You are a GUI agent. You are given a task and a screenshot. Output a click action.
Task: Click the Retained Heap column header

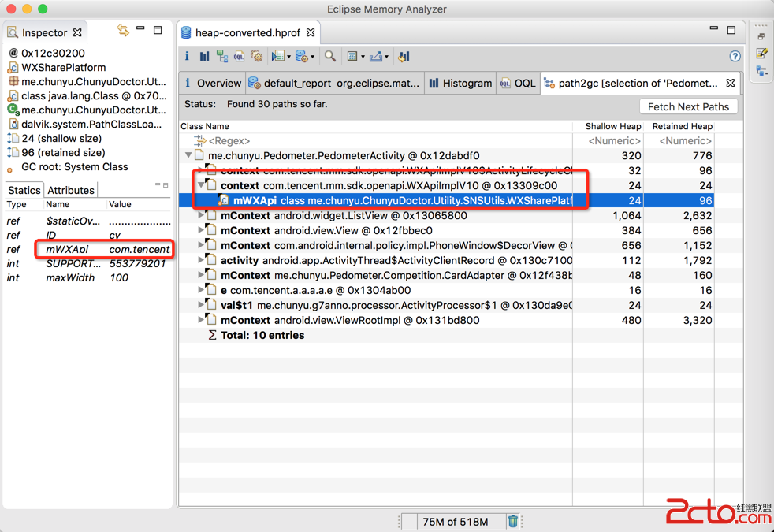click(x=682, y=126)
